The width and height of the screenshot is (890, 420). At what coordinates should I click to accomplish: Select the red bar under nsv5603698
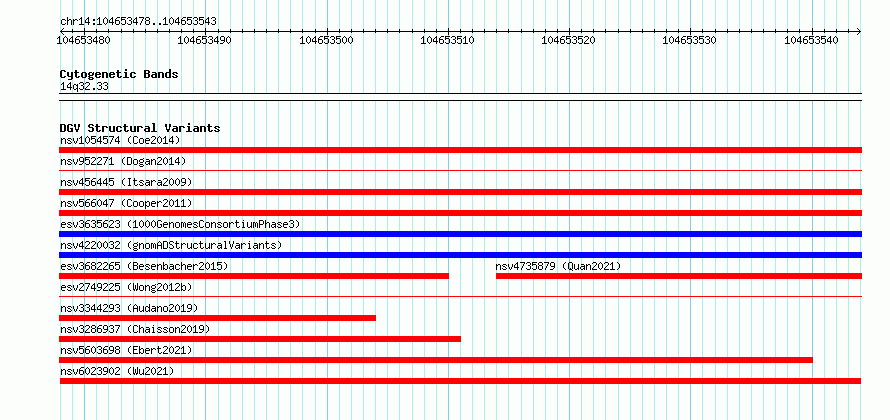click(436, 360)
